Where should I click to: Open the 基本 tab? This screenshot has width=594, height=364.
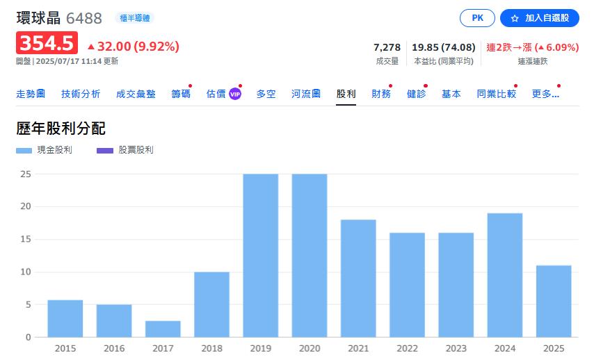[x=451, y=94]
